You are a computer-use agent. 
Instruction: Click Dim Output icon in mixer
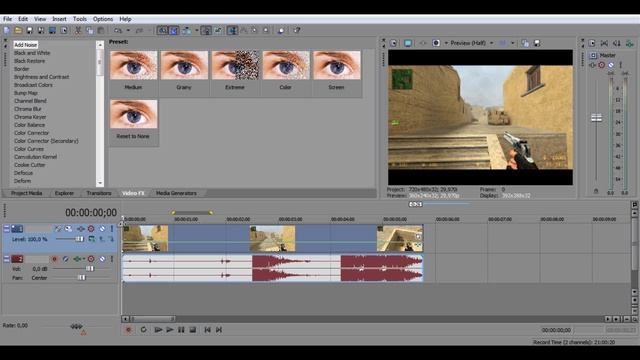617,43
